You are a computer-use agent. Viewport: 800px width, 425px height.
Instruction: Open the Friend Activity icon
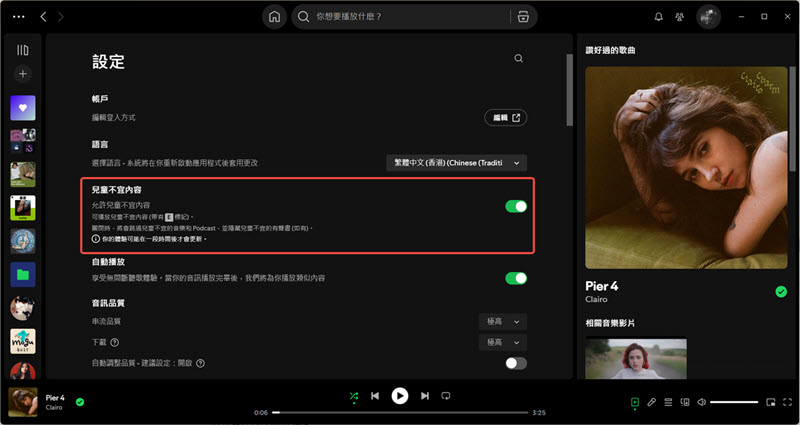(x=679, y=17)
